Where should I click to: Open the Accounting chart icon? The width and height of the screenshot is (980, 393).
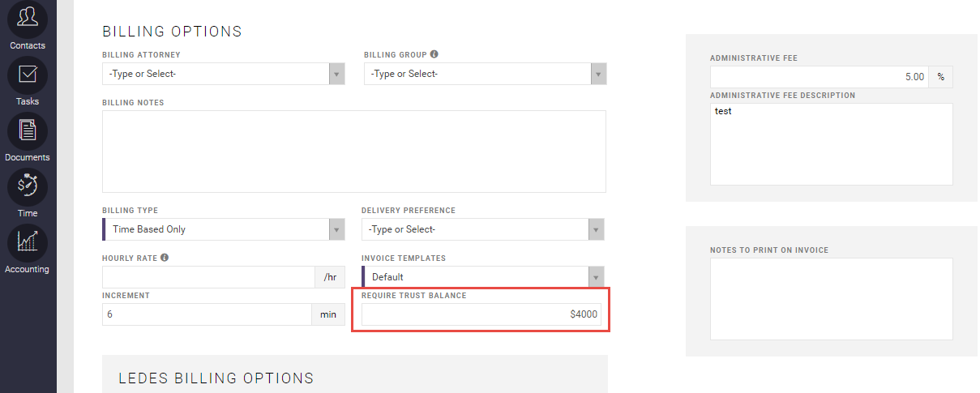(x=28, y=241)
